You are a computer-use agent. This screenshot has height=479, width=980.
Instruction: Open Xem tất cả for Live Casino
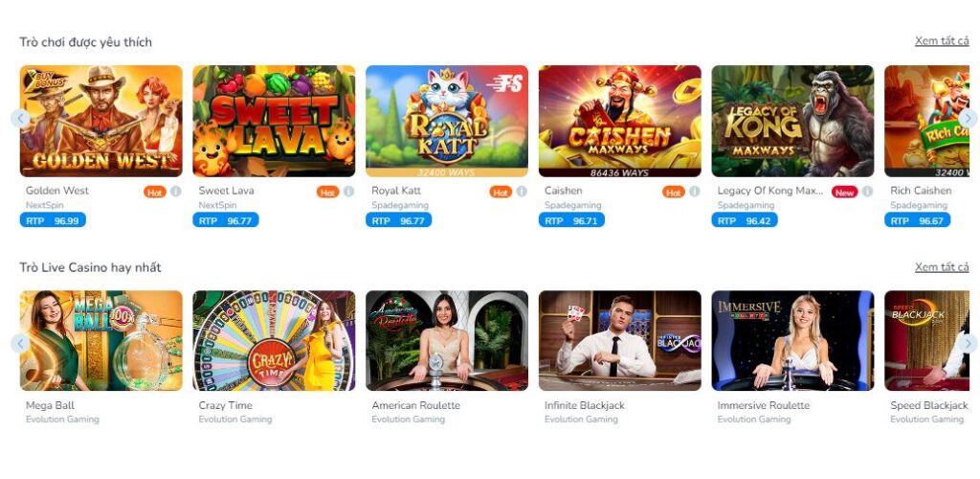click(942, 267)
